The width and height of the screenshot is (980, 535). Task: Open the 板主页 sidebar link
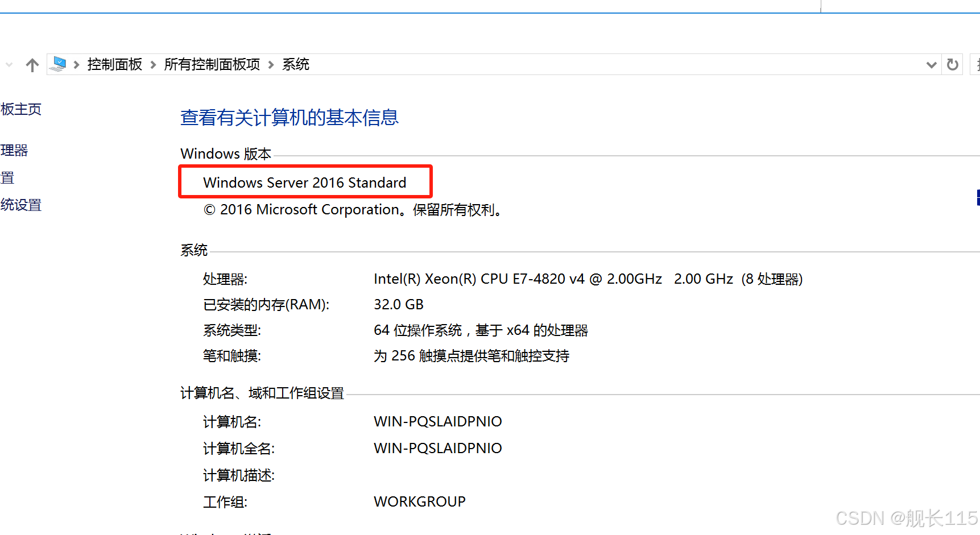coord(21,109)
